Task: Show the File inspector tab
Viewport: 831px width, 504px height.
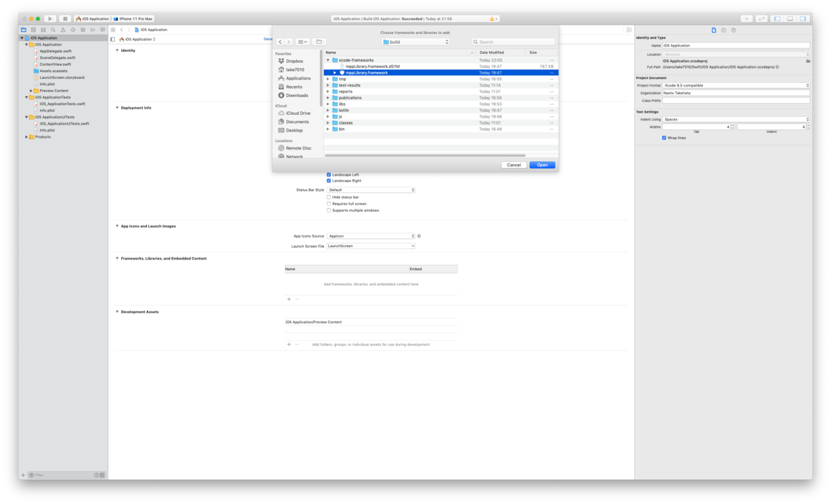Action: 714,30
